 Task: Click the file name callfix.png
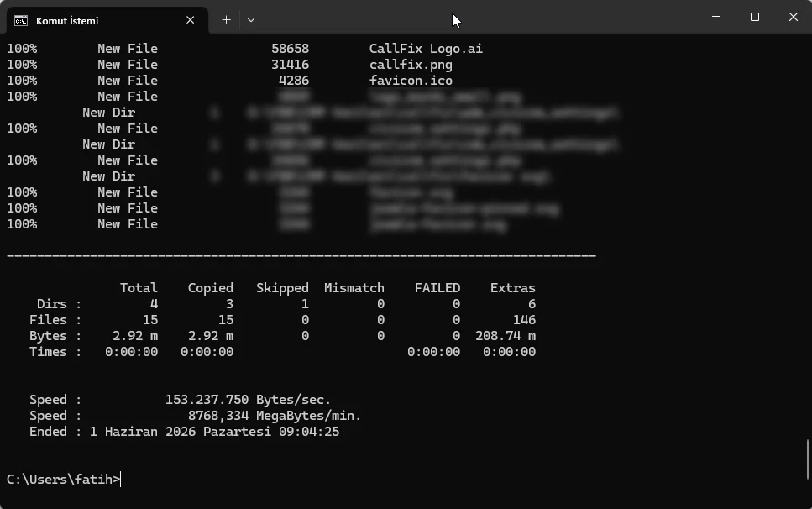coord(411,65)
